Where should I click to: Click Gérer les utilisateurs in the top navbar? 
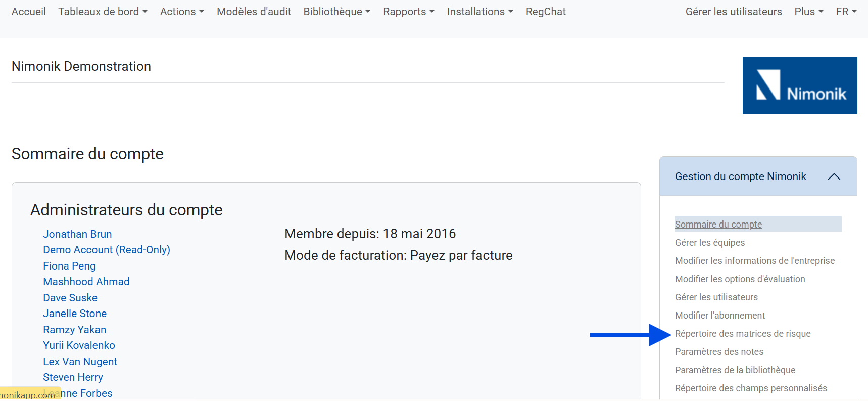734,12
